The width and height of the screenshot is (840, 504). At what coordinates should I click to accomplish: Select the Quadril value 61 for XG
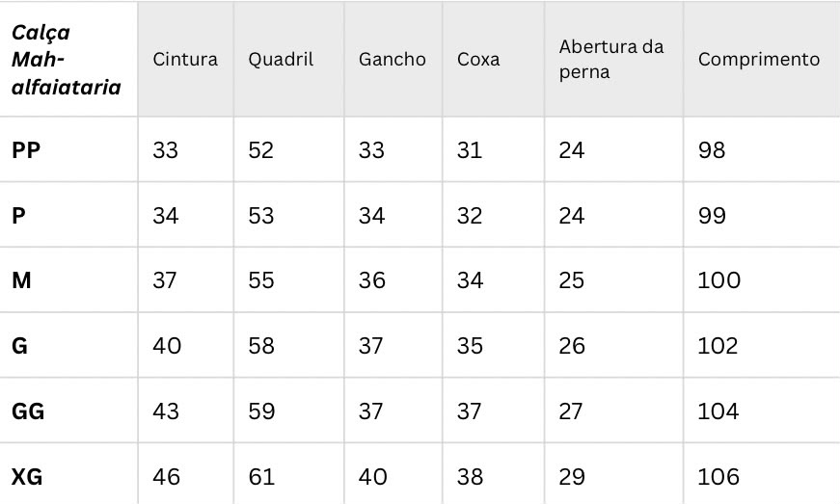point(261,477)
